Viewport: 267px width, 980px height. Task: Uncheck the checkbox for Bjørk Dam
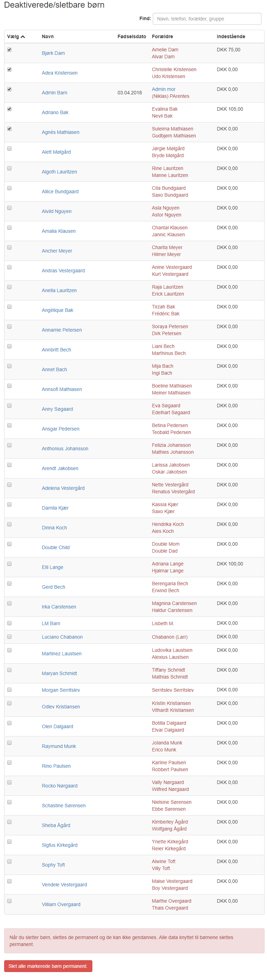tap(9, 50)
